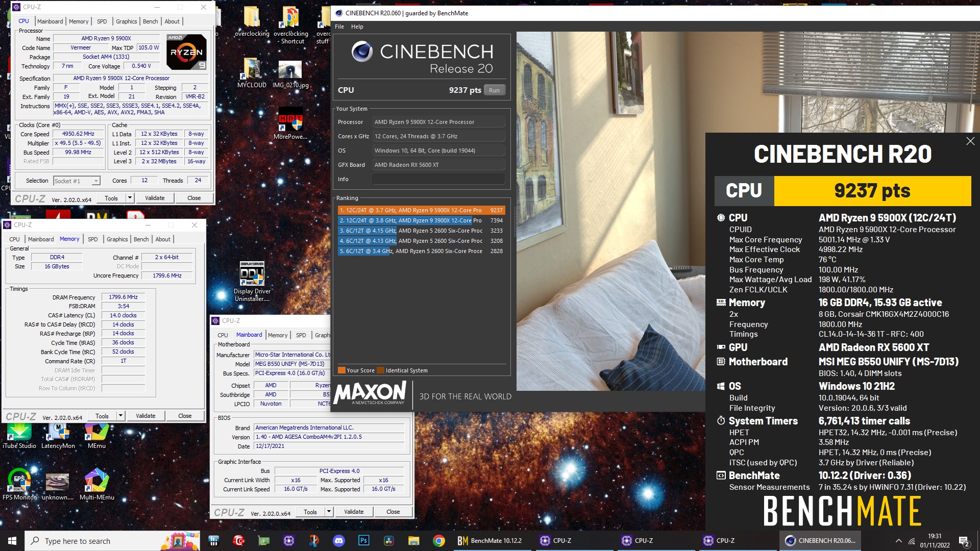Select Graphics tab in CPU-Z Memory window
This screenshot has width=980, height=551.
[117, 239]
